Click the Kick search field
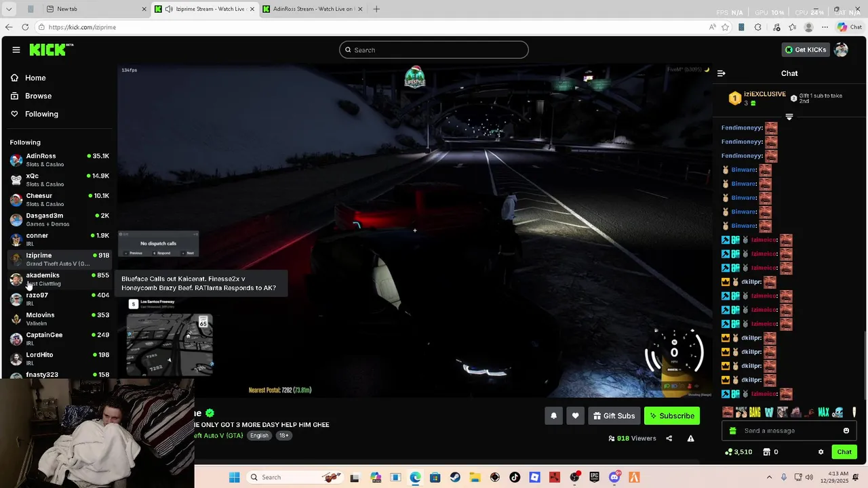868x488 pixels. tap(434, 49)
